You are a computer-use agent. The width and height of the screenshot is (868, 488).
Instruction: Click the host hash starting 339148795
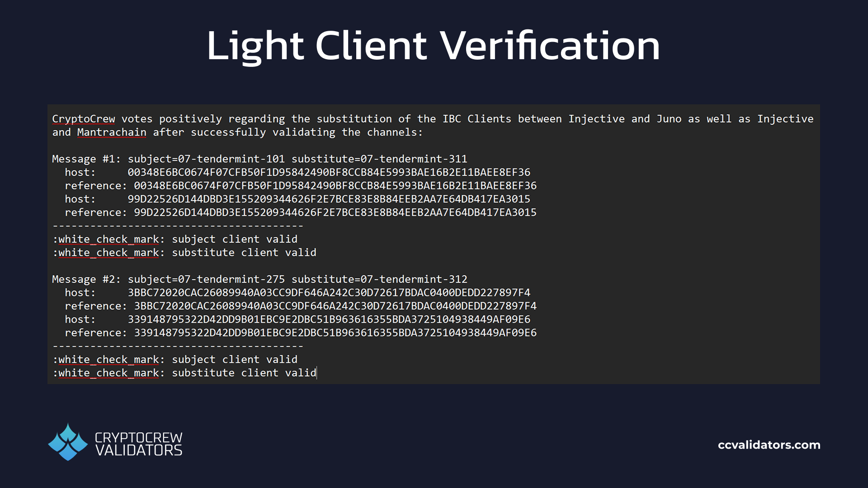[329, 319]
